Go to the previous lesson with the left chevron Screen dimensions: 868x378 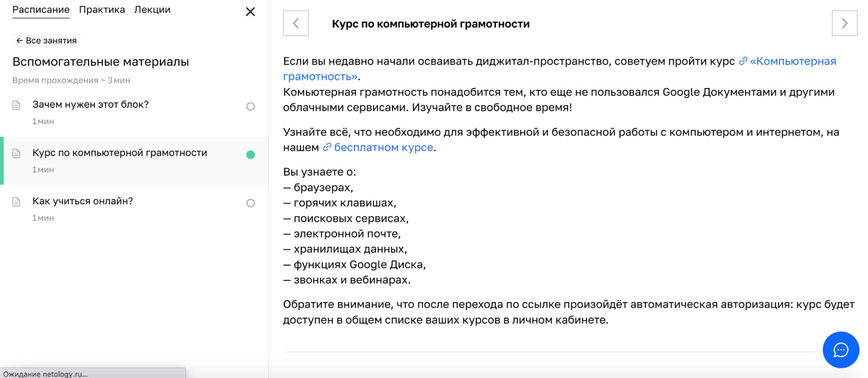[x=296, y=23]
